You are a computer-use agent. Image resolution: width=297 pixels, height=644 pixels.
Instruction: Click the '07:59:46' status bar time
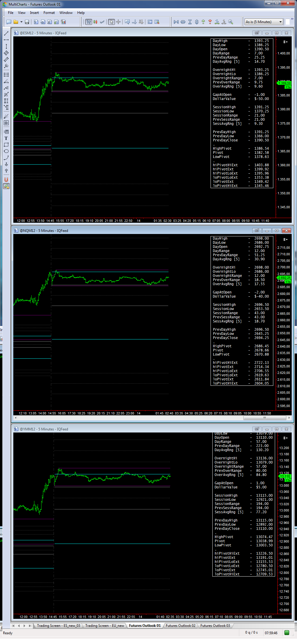coord(271,633)
